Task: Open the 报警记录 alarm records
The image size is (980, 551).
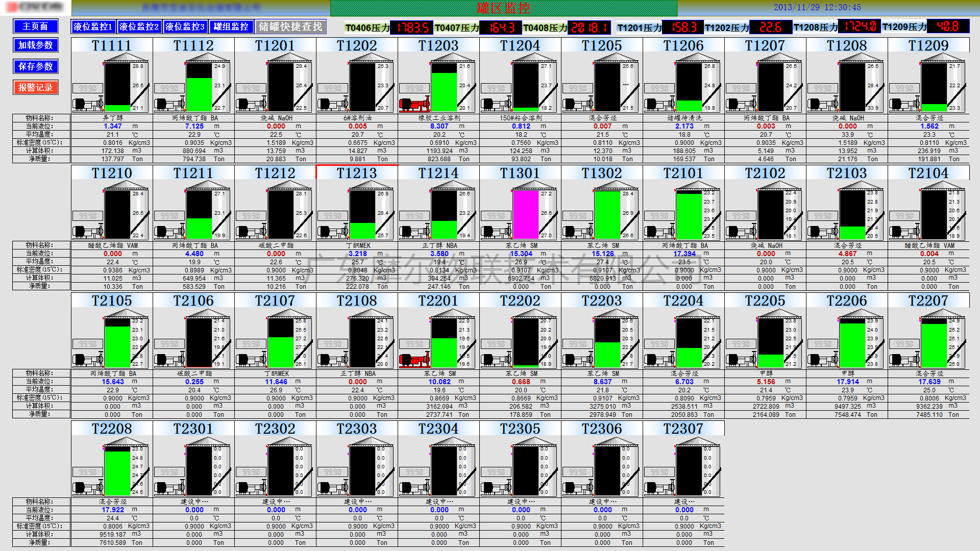Action: 35,87
